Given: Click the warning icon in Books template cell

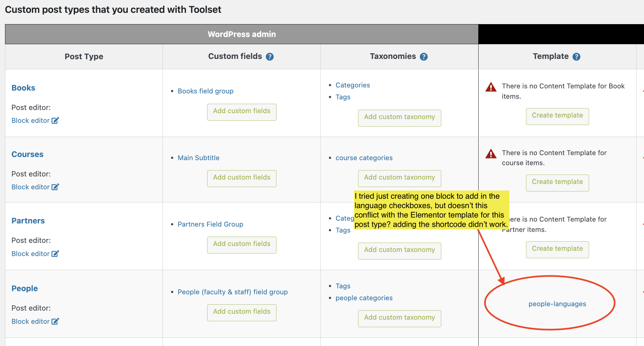Looking at the screenshot, I should click(x=491, y=87).
